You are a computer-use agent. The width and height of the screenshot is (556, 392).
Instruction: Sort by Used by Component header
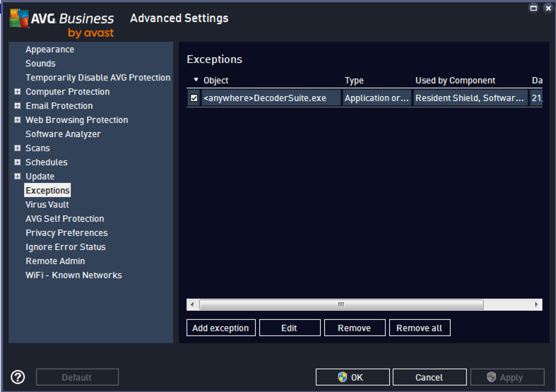[455, 81]
